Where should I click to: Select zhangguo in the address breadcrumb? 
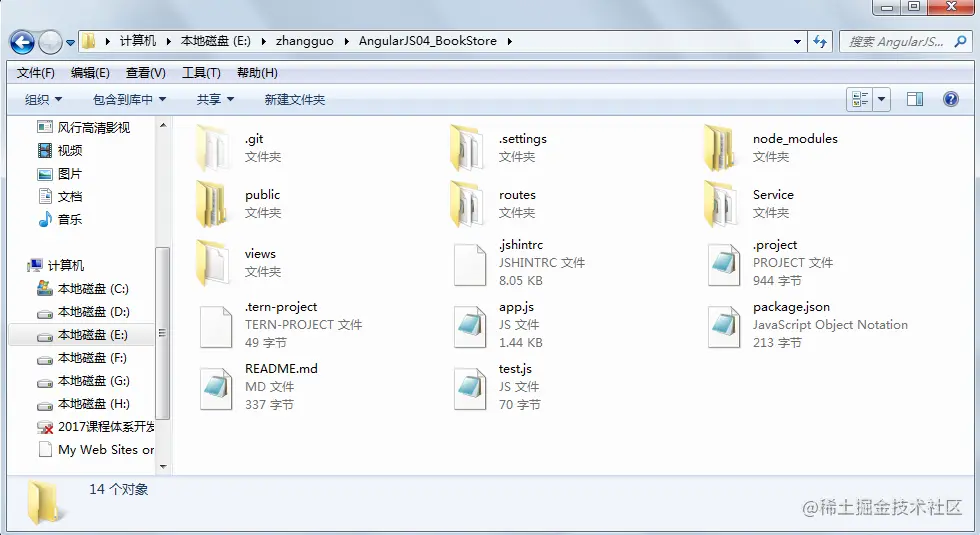pos(304,41)
